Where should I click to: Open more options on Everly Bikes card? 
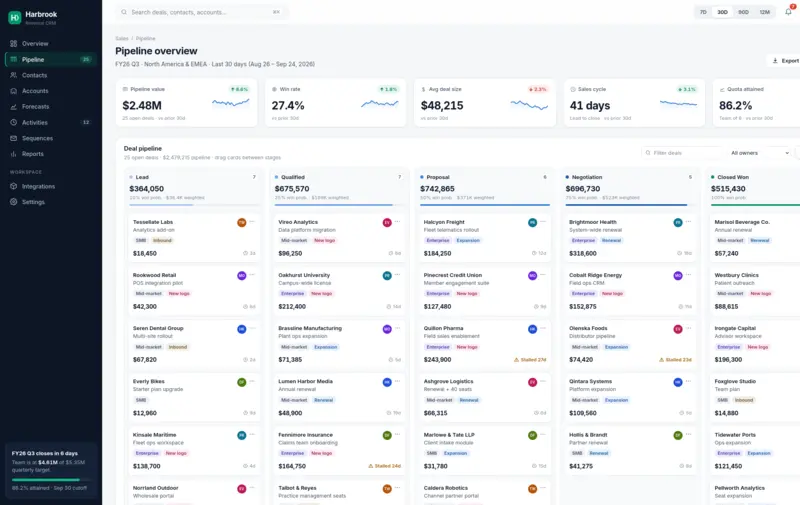click(252, 381)
